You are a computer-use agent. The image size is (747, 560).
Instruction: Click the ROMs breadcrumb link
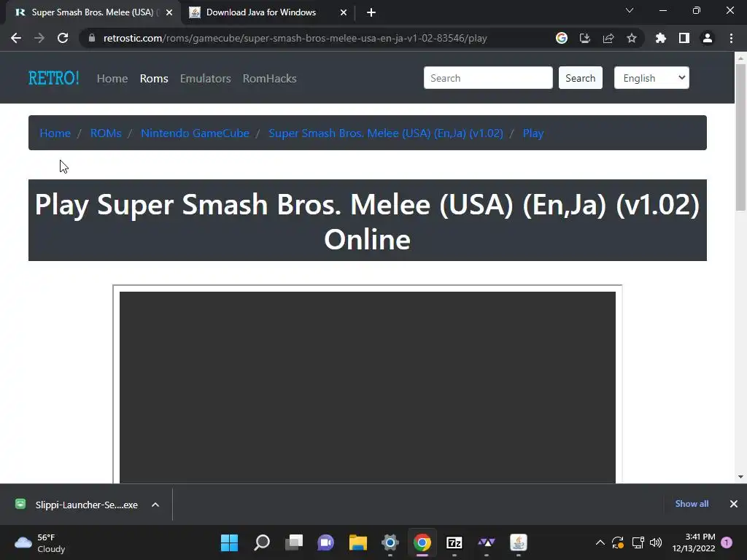pyautogui.click(x=106, y=133)
